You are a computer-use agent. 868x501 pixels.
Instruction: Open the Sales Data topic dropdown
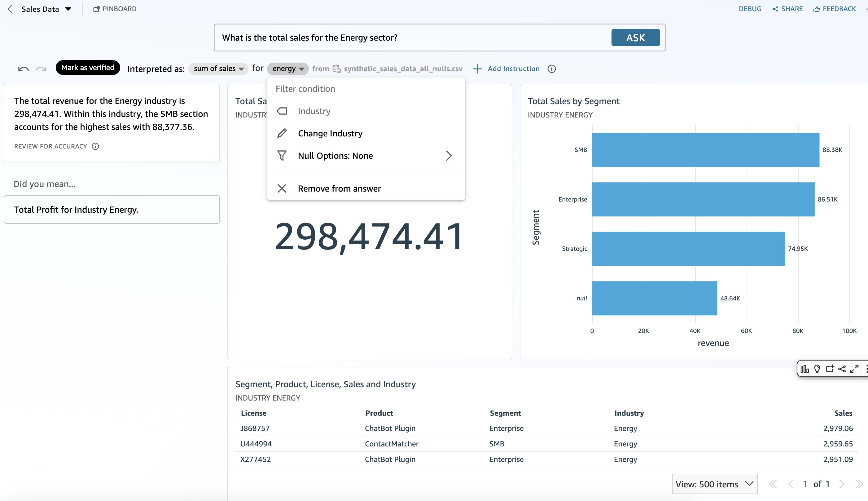pos(46,9)
